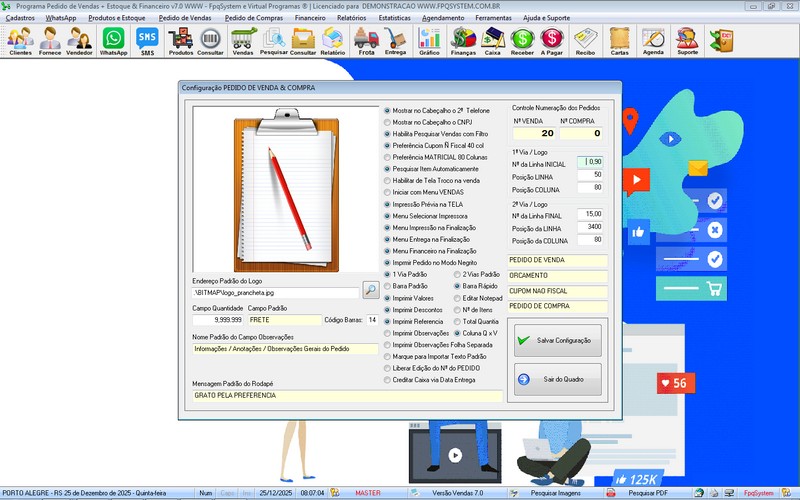Open the Entrega delivery icon
Image resolution: width=800 pixels, height=500 pixels.
395,41
